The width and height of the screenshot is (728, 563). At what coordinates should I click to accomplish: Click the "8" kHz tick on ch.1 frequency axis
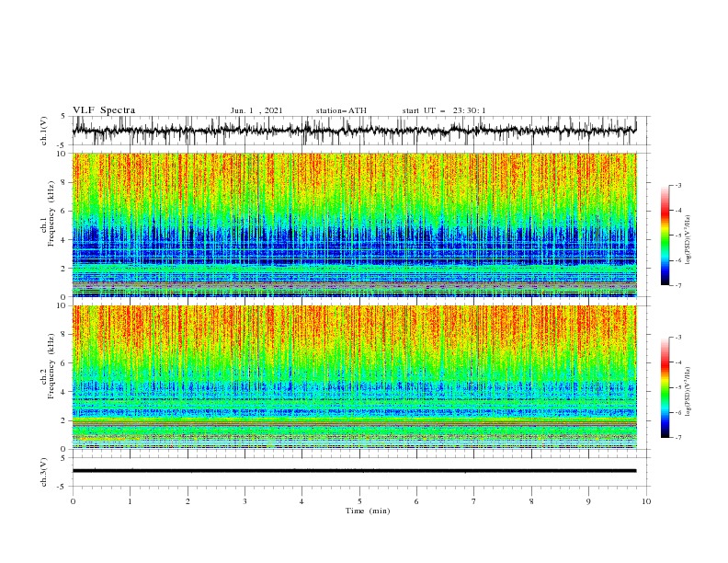pos(64,182)
